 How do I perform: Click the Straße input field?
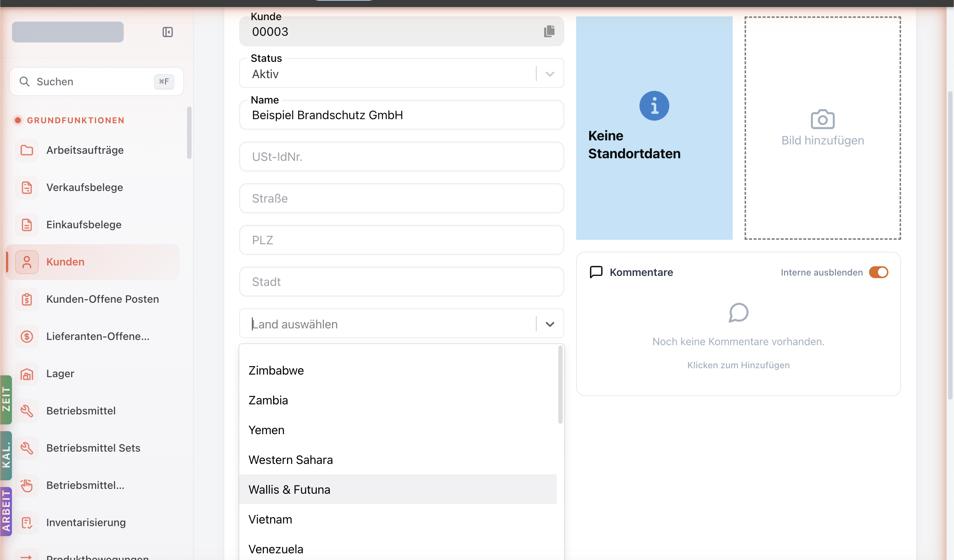(401, 198)
